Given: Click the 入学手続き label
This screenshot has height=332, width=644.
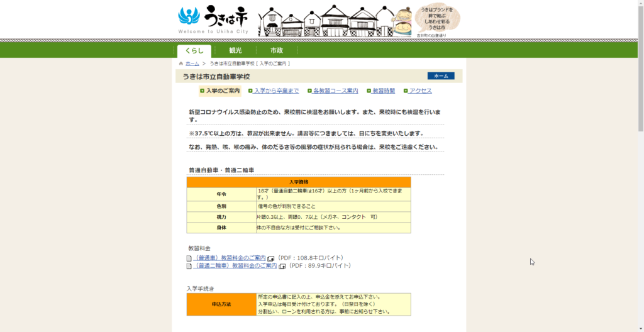Looking at the screenshot, I should pos(200,289).
